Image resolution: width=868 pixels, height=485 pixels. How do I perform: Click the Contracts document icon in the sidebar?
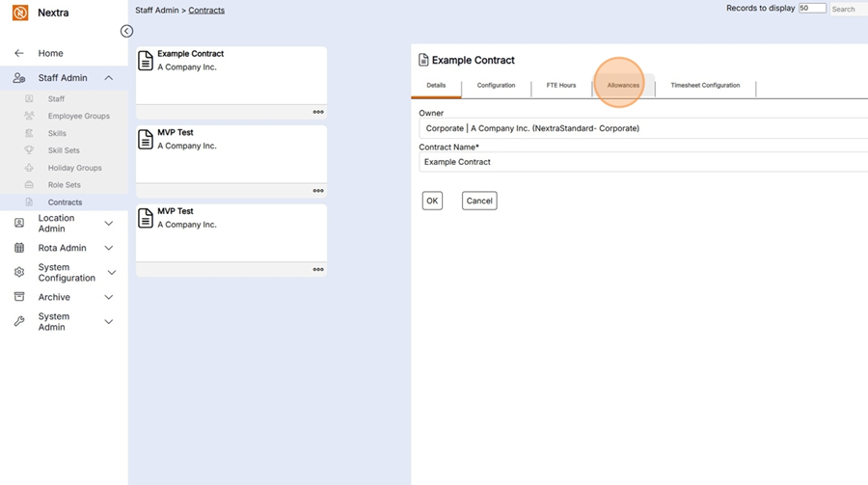[x=29, y=202]
